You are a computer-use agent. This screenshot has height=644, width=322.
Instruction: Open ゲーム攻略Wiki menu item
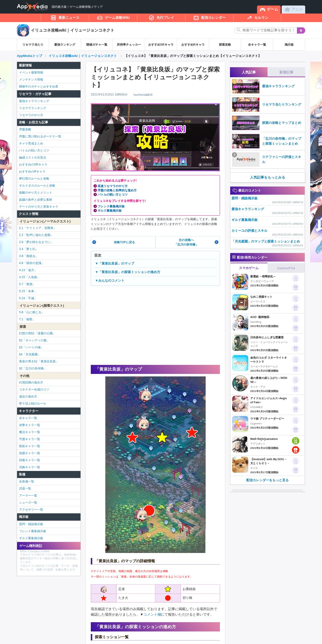[113, 18]
